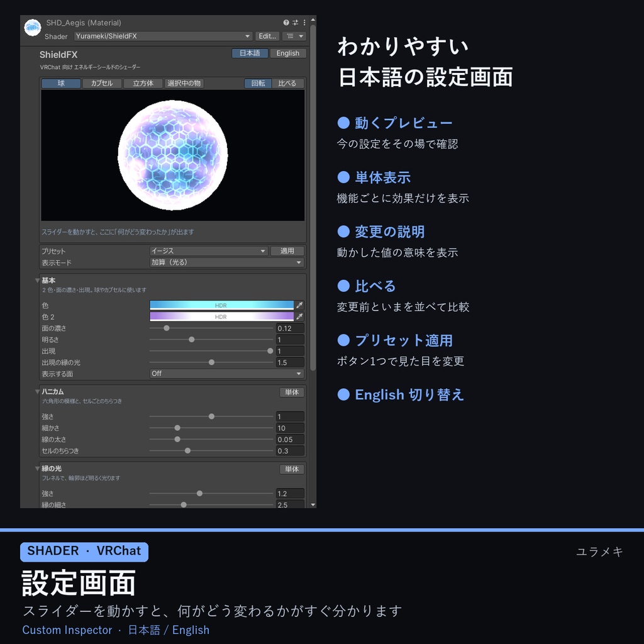Click the 単体表示 feature heading
644x644 pixels.
[382, 177]
